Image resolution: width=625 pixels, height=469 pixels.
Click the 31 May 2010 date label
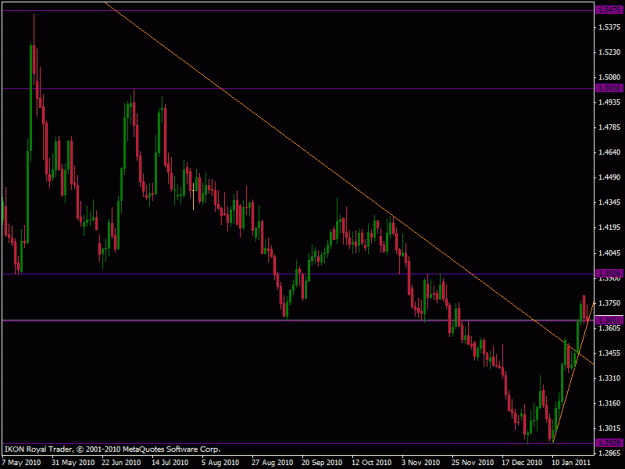coord(73,463)
